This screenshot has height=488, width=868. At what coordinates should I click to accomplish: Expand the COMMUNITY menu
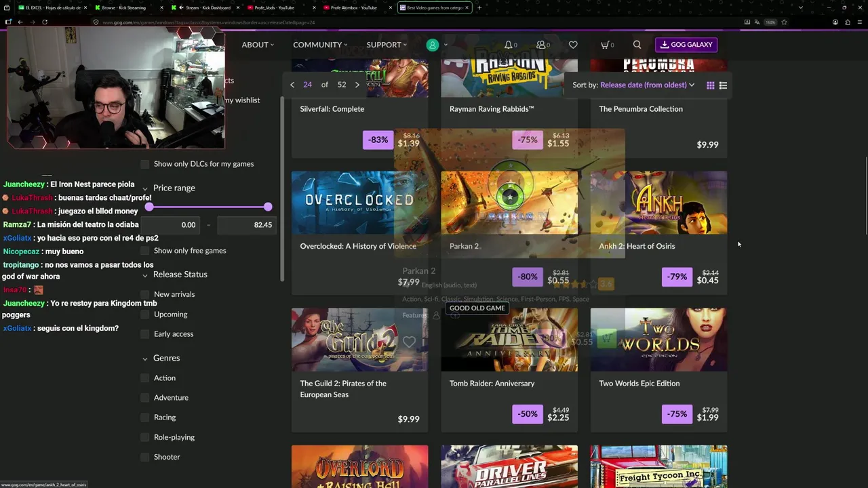[320, 45]
